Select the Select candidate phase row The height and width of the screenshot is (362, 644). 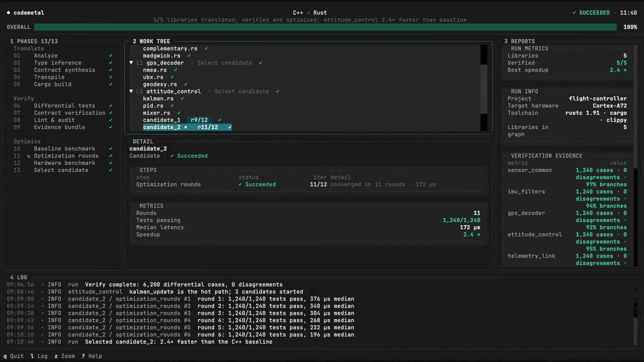click(63, 170)
